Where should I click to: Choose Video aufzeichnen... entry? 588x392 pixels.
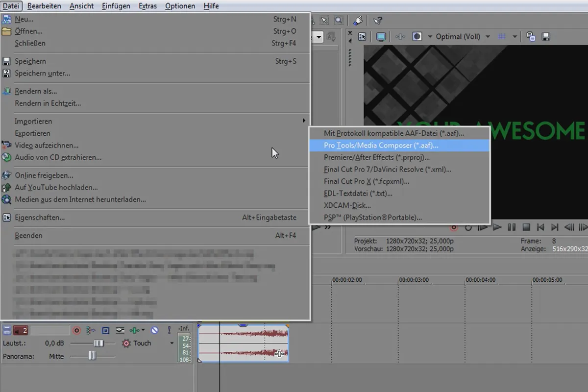pyautogui.click(x=155, y=145)
